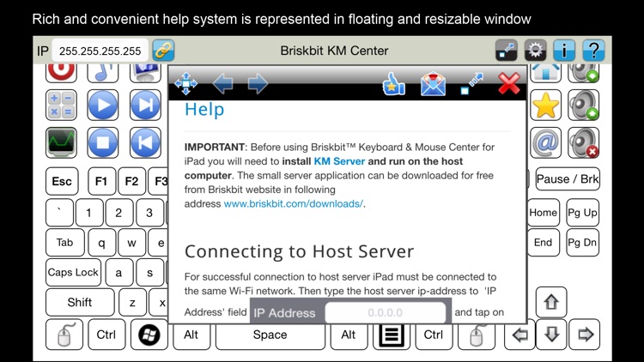Open www.briskbit.com/downloads/ link
Screen dimensions: 644x362
294,203
